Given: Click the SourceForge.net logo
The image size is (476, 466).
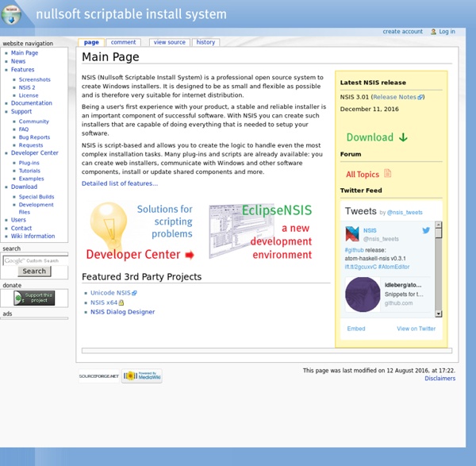Looking at the screenshot, I should click(x=98, y=375).
